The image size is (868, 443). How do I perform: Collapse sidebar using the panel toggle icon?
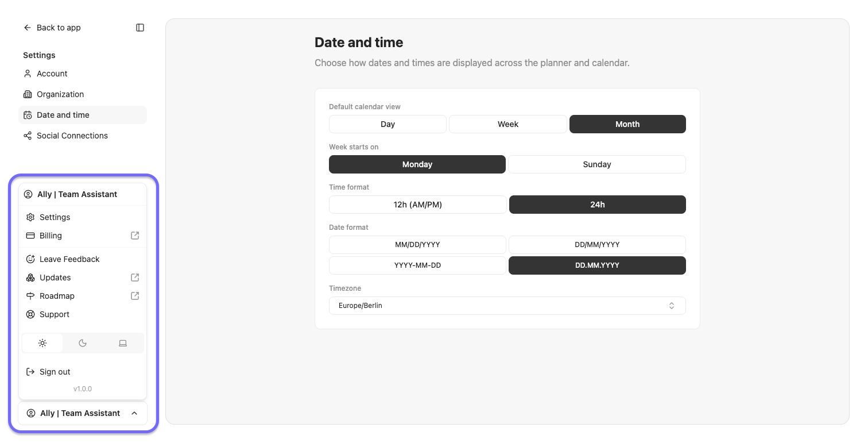[x=140, y=28]
